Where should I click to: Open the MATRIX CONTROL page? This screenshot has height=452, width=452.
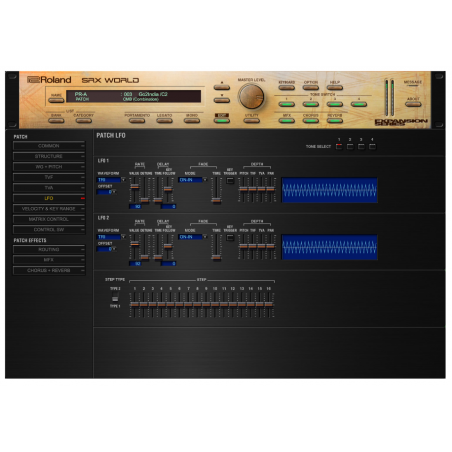tap(49, 219)
